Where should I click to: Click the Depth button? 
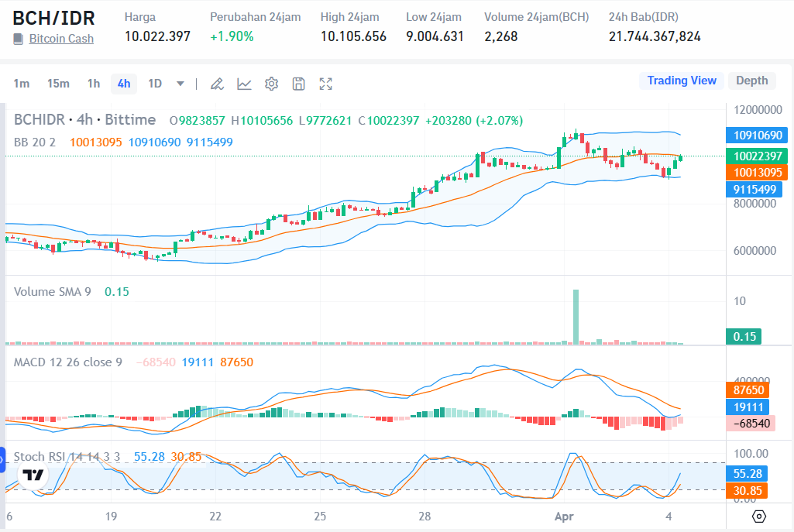[751, 80]
